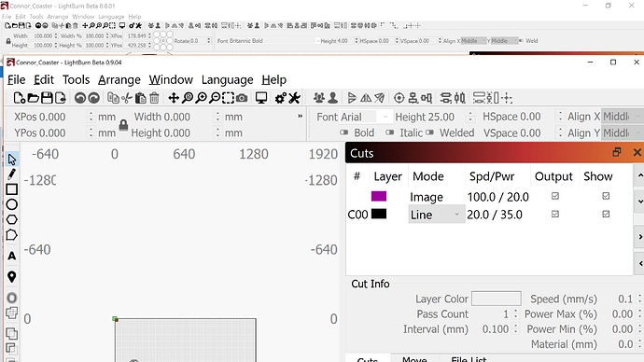Image resolution: width=644 pixels, height=362 pixels.
Task: Click the Frame Selection dashed box icon
Action: [228, 98]
